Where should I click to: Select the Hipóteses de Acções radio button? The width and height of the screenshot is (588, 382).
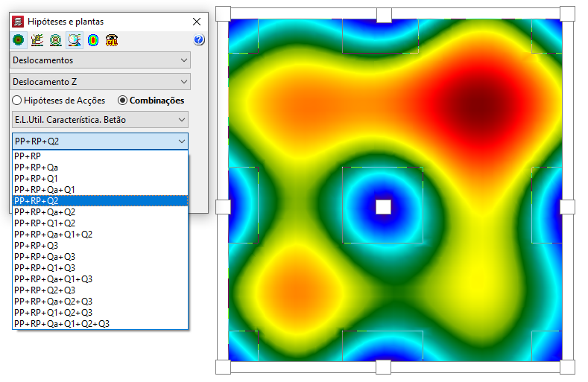16,100
